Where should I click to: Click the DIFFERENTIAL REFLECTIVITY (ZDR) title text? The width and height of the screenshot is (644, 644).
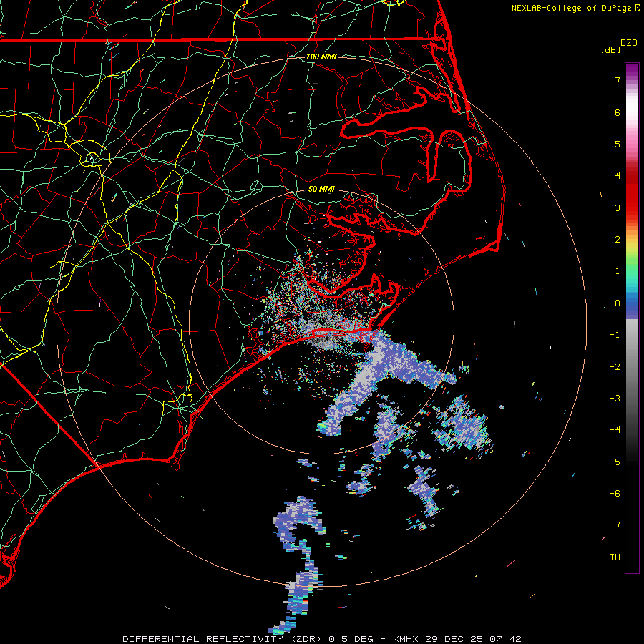(x=224, y=639)
